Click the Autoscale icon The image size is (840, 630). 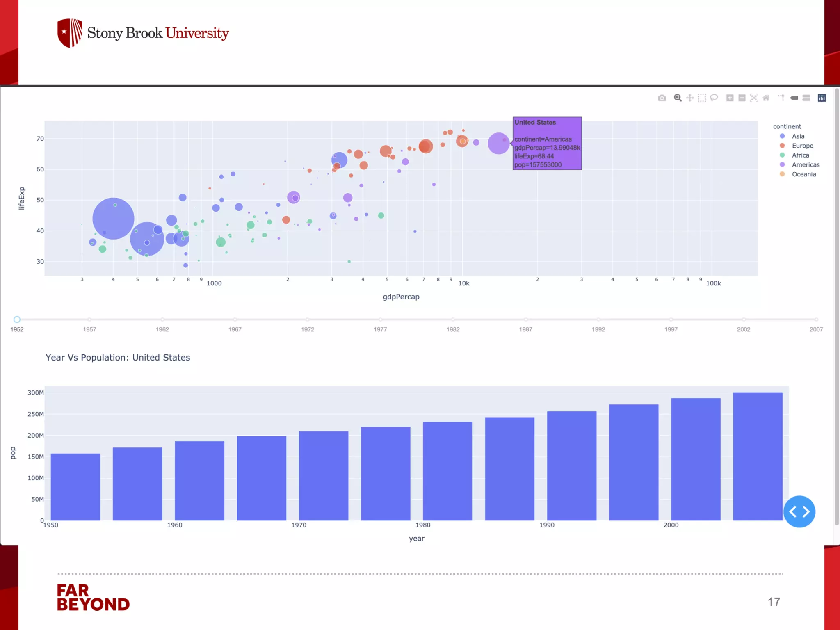pyautogui.click(x=754, y=98)
